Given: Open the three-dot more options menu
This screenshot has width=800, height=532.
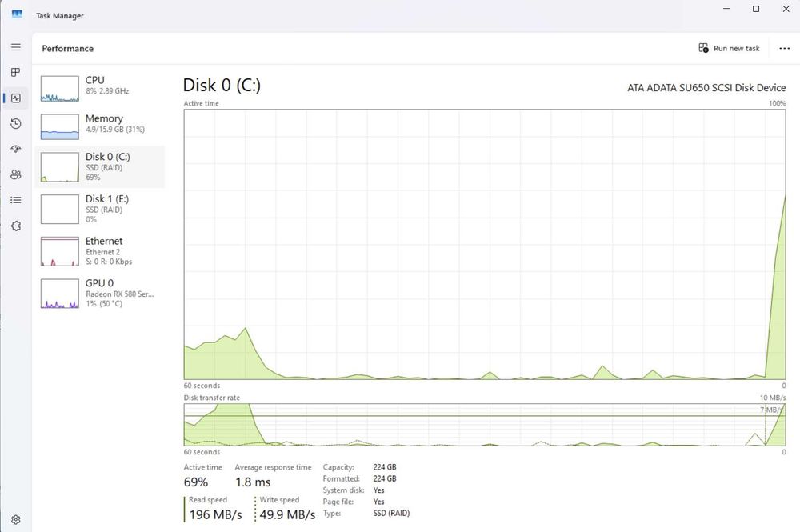Looking at the screenshot, I should pyautogui.click(x=784, y=48).
